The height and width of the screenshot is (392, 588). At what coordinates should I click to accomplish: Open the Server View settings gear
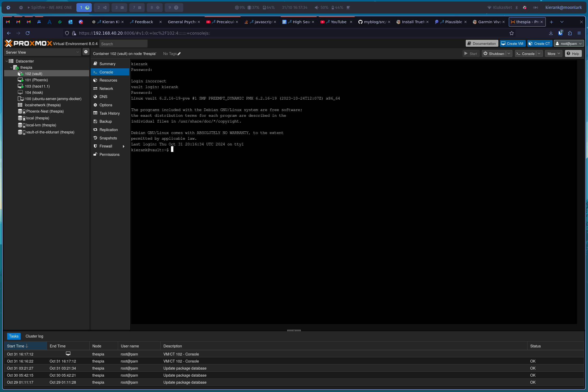click(86, 52)
